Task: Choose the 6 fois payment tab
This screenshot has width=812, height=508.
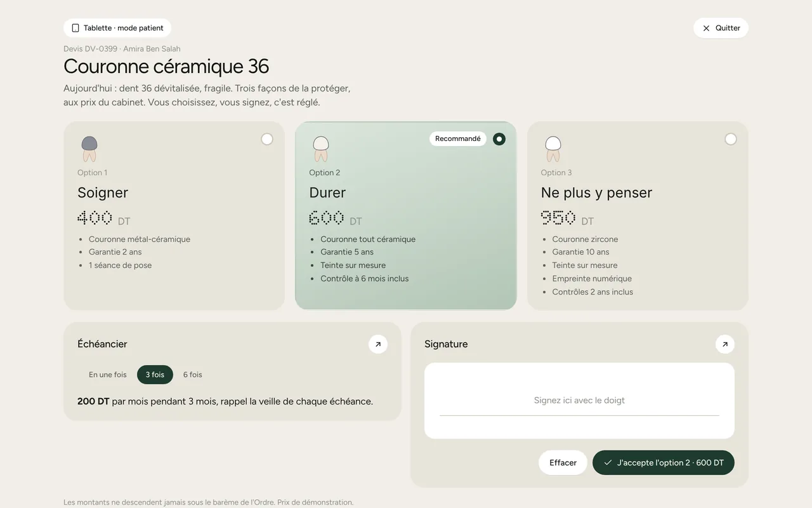Action: point(193,375)
